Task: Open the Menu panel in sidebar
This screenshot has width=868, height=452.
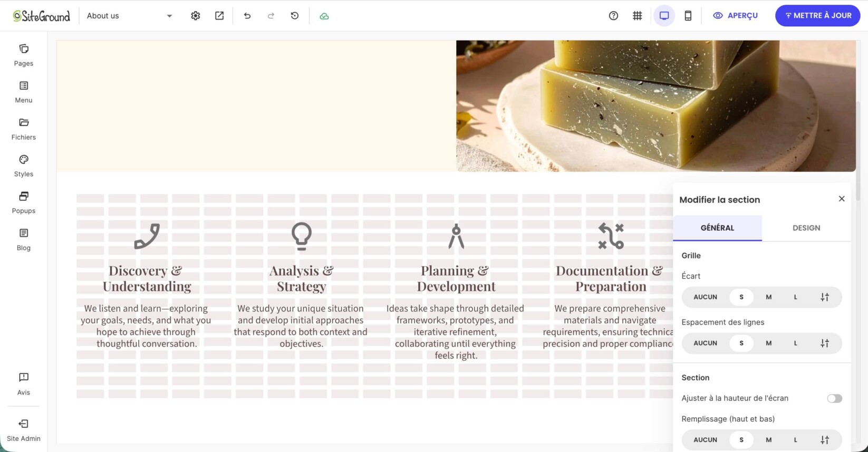Action: [24, 92]
